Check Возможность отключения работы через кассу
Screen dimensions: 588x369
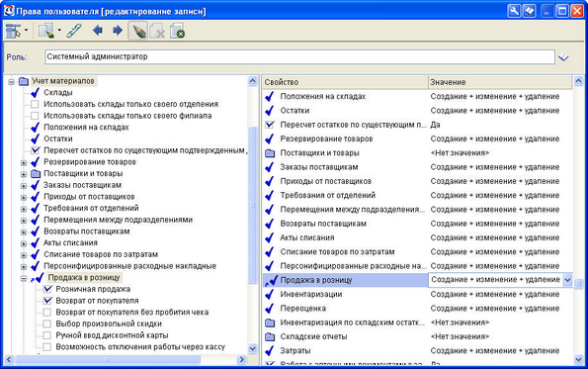pyautogui.click(x=46, y=347)
